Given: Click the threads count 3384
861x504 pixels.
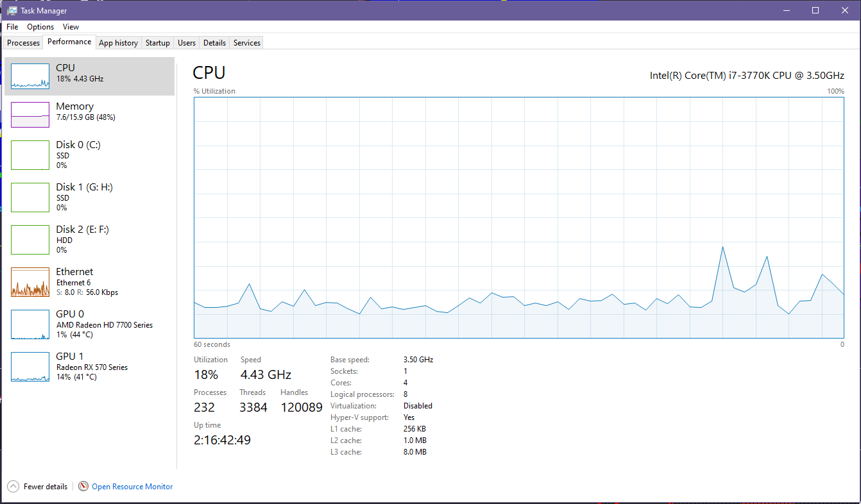Looking at the screenshot, I should pyautogui.click(x=253, y=407).
